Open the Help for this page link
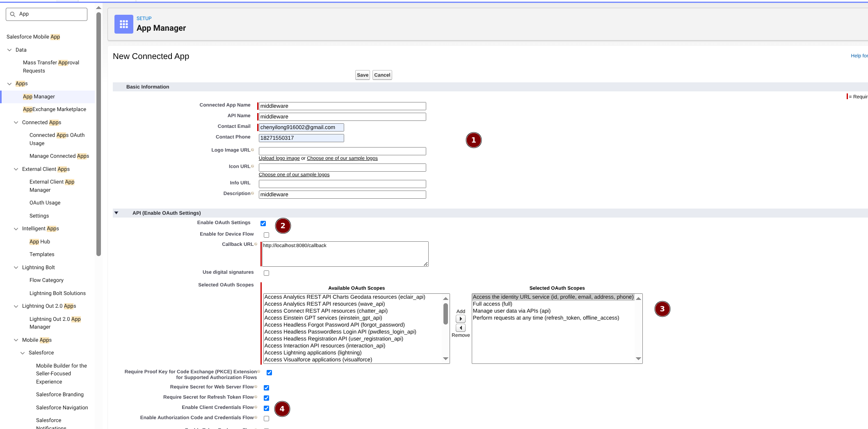 point(859,56)
